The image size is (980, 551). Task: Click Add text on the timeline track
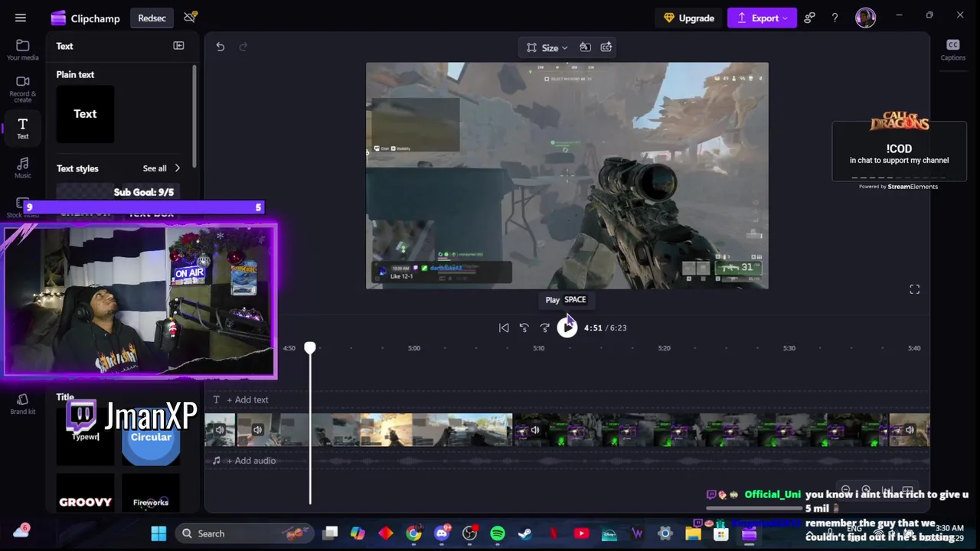click(x=247, y=399)
